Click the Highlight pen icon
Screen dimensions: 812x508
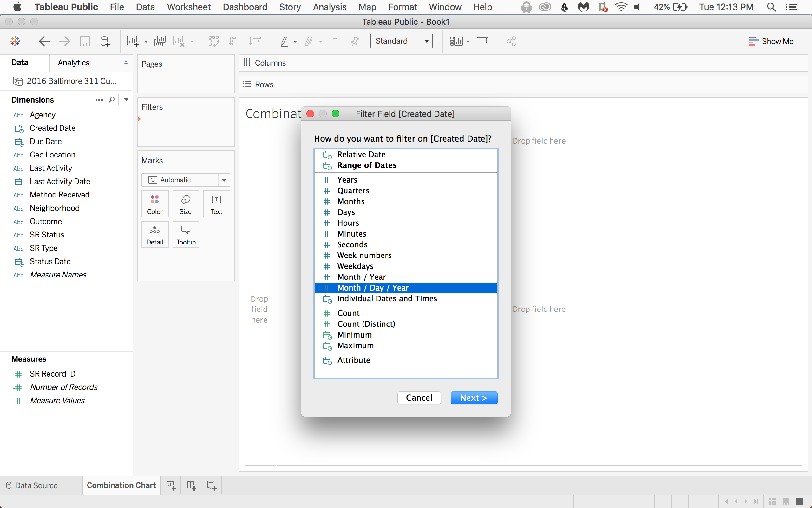coord(284,41)
